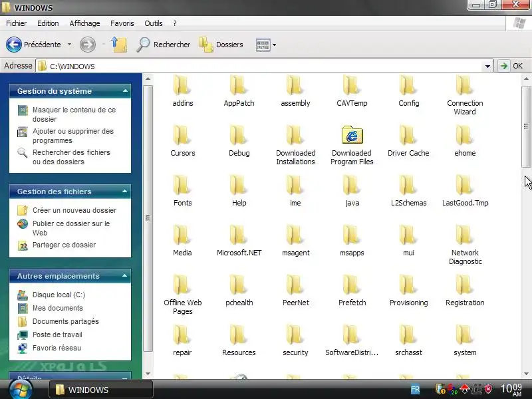Select the addins folder icon
Image resolution: width=532 pixels, height=399 pixels.
click(x=182, y=85)
